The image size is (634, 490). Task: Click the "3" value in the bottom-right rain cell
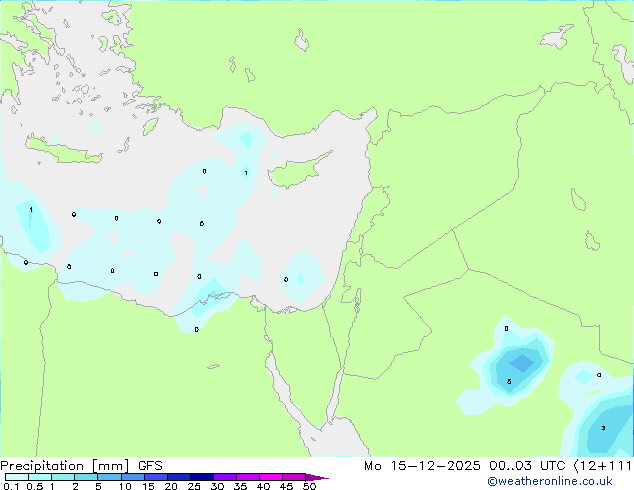603,428
